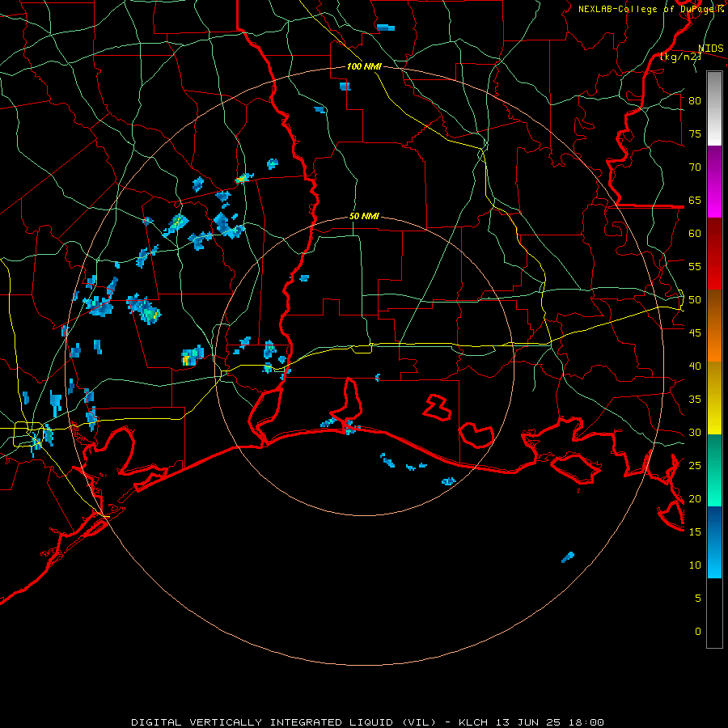Select the 65 value on VIL scale
728x728 pixels.
click(x=695, y=200)
